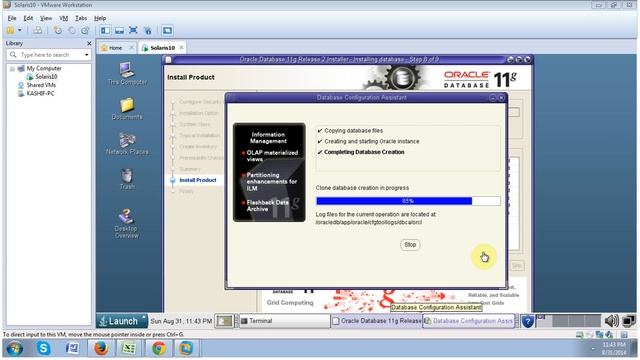This screenshot has width=640, height=360.
Task: Open the VM menu
Action: pyautogui.click(x=64, y=18)
